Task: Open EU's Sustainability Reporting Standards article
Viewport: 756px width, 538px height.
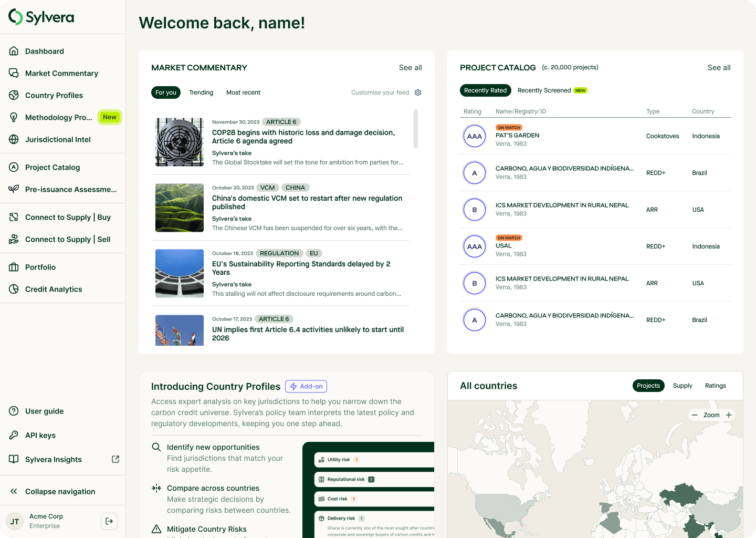Action: pyautogui.click(x=301, y=268)
